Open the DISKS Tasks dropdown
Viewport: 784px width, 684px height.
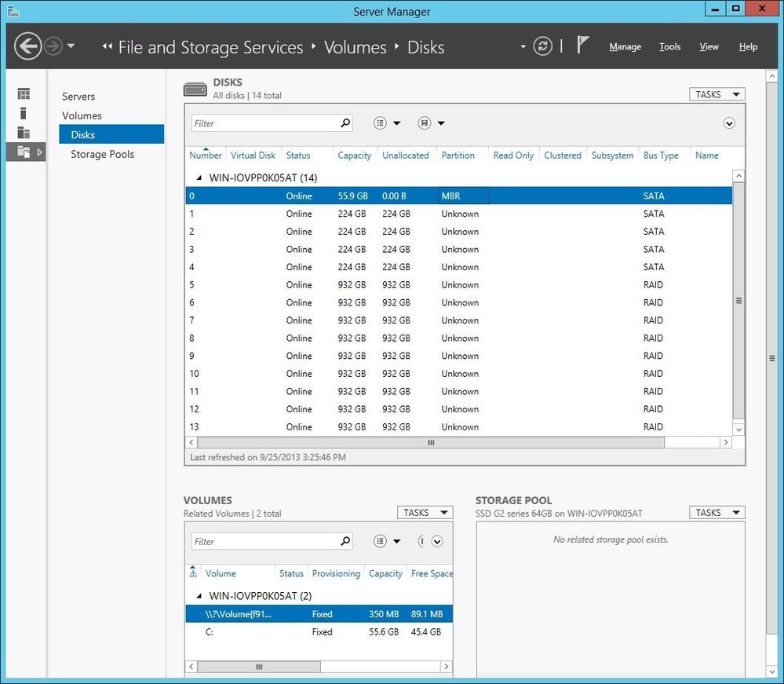click(717, 94)
